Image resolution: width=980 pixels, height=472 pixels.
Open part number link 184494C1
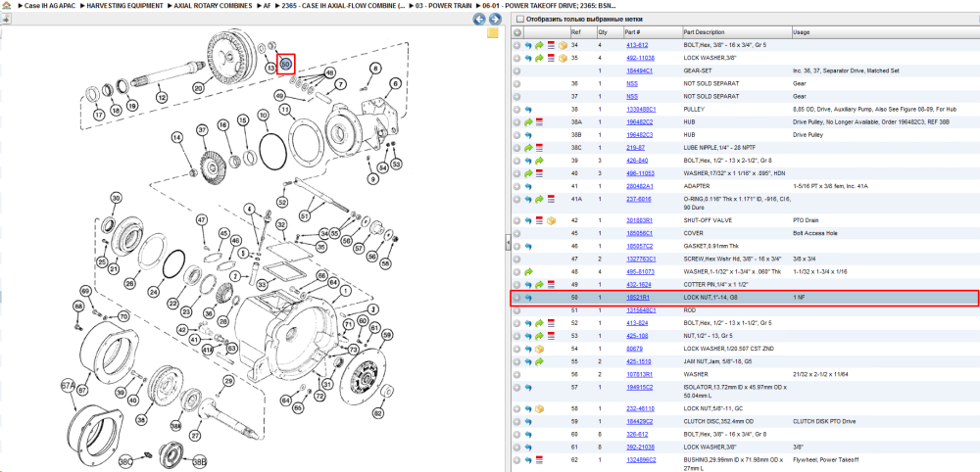click(639, 71)
